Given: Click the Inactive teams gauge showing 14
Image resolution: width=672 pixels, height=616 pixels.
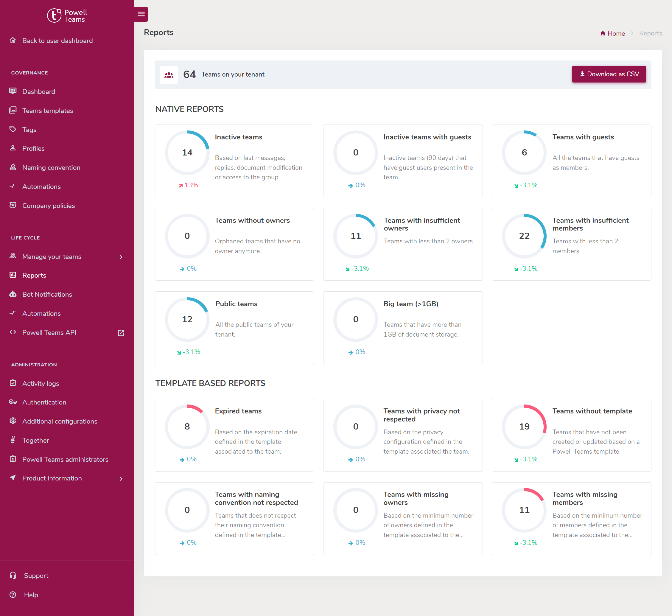Looking at the screenshot, I should click(187, 153).
